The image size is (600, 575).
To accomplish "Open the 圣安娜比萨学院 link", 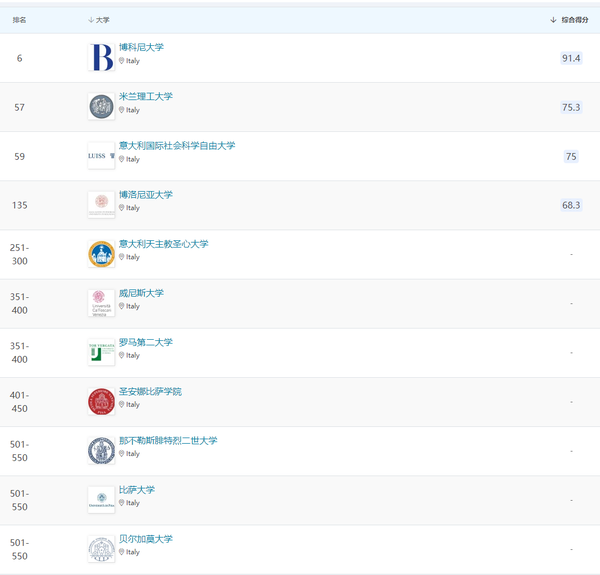I will coord(150,391).
